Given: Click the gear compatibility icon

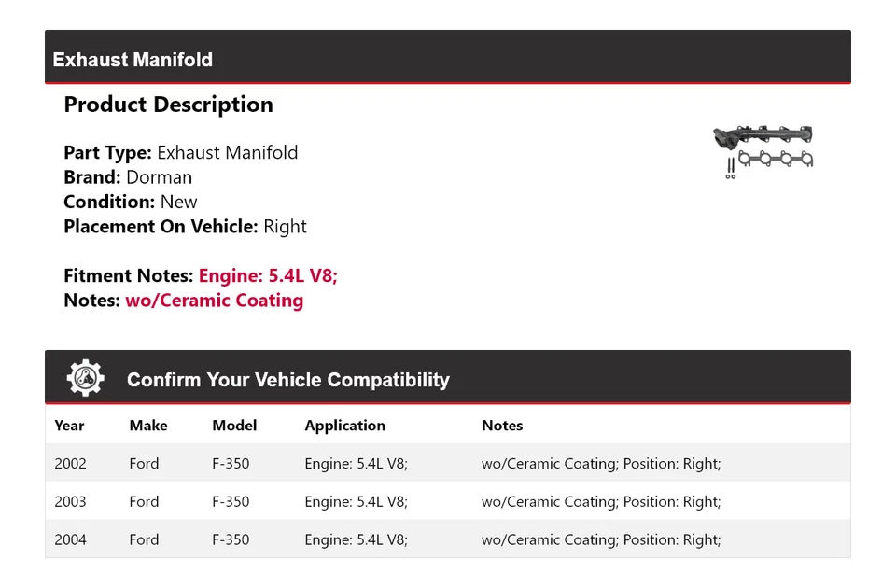Looking at the screenshot, I should pos(85,379).
